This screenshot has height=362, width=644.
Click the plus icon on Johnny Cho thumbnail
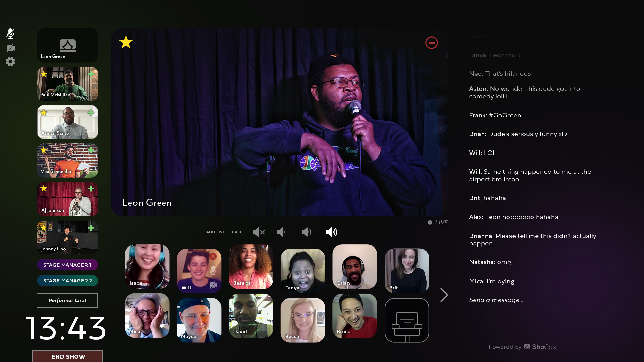[x=91, y=228]
